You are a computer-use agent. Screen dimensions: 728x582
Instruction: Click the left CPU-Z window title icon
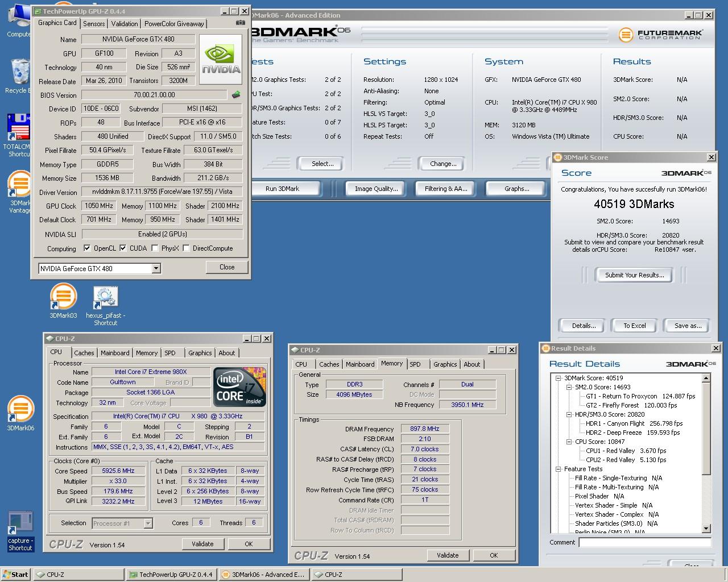click(x=49, y=339)
